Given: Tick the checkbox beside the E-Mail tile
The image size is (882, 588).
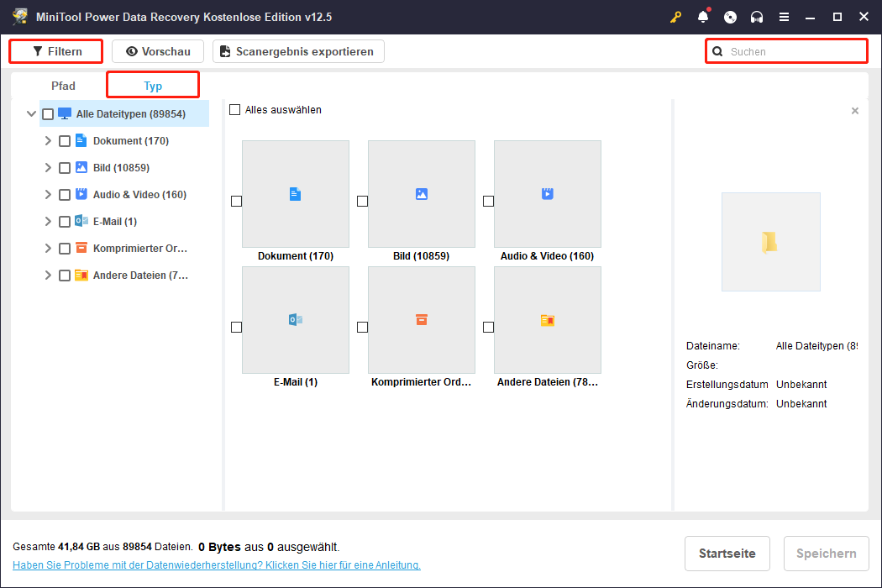Looking at the screenshot, I should (x=236, y=327).
